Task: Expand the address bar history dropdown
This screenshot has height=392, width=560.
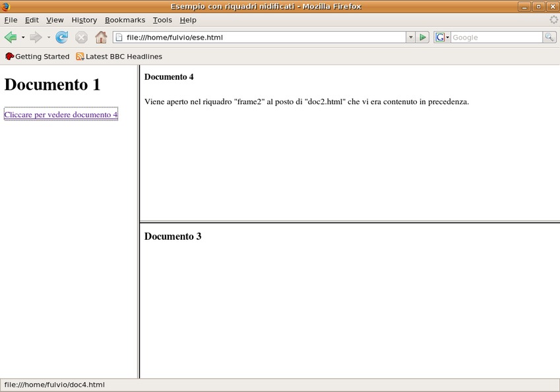Action: 411,37
